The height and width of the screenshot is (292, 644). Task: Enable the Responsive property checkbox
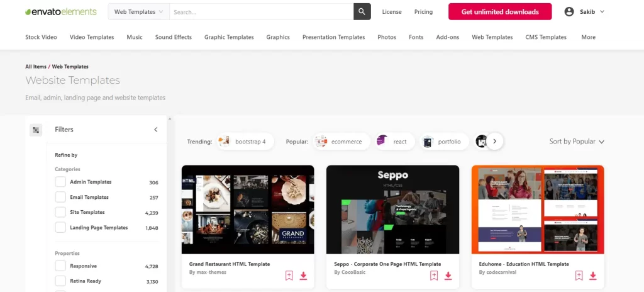coord(60,266)
